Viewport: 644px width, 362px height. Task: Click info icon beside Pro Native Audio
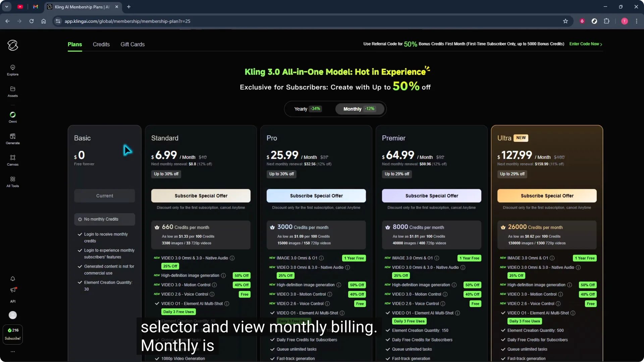[347, 267]
